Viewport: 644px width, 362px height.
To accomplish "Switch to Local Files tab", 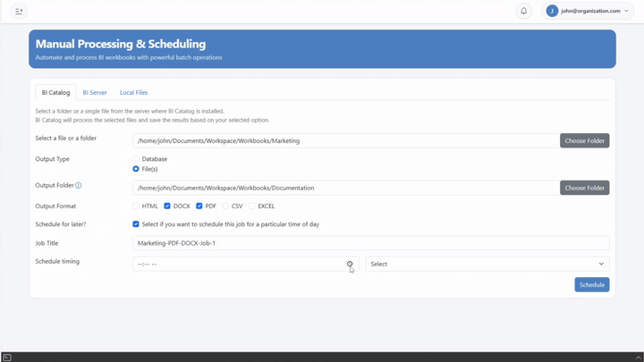I will [133, 92].
